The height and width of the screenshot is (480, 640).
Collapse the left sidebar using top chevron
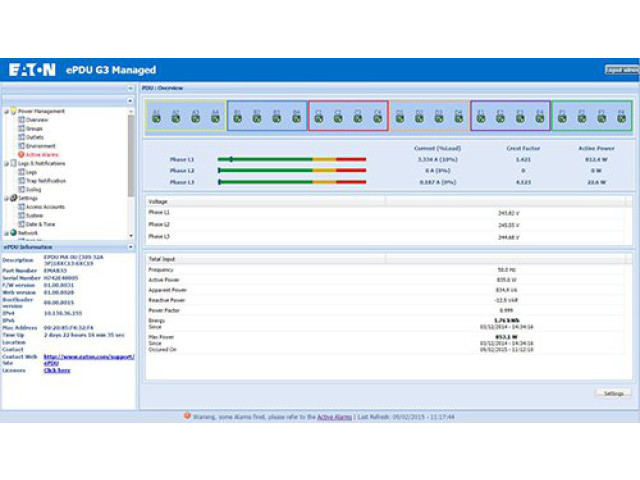point(130,88)
